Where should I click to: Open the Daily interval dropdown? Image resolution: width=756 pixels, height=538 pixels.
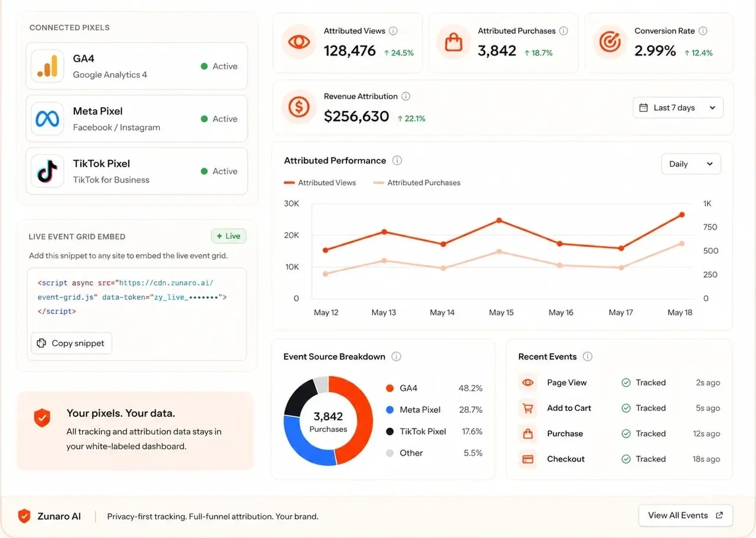[691, 164]
